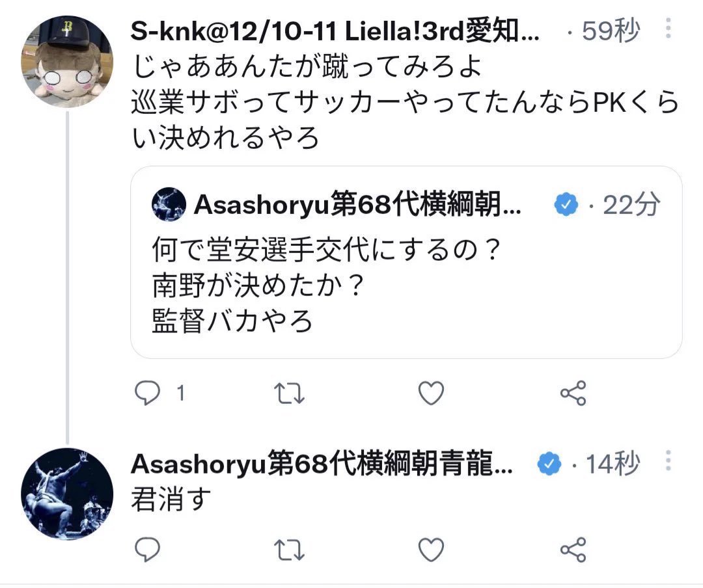Retweet the S-knk tweet
The height and width of the screenshot is (588, 703).
tap(289, 393)
